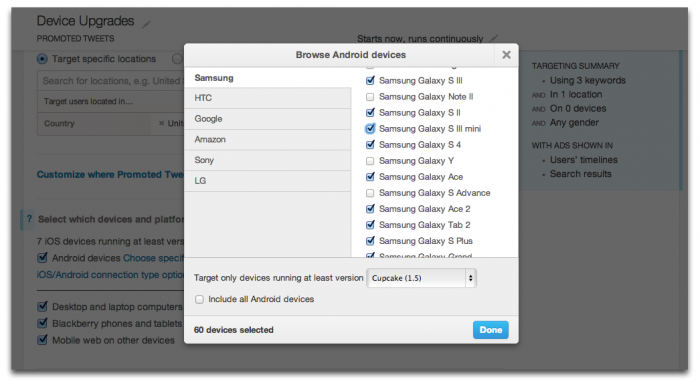Select the Google manufacturer tab
The height and width of the screenshot is (381, 700).
click(268, 119)
